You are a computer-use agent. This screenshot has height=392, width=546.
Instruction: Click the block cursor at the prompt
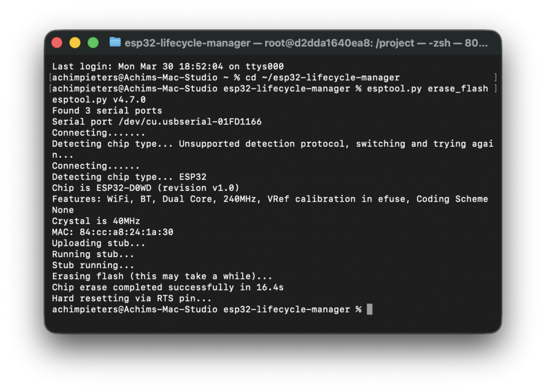coord(370,309)
